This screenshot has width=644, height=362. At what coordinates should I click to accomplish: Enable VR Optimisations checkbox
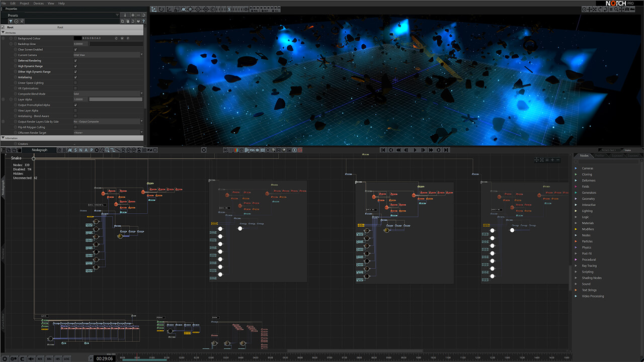pos(75,88)
